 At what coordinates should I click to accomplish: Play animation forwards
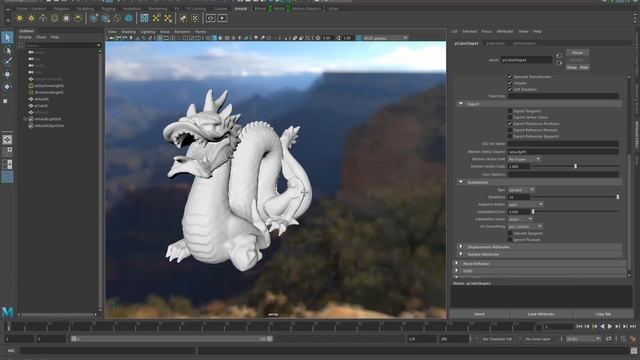coord(610,326)
